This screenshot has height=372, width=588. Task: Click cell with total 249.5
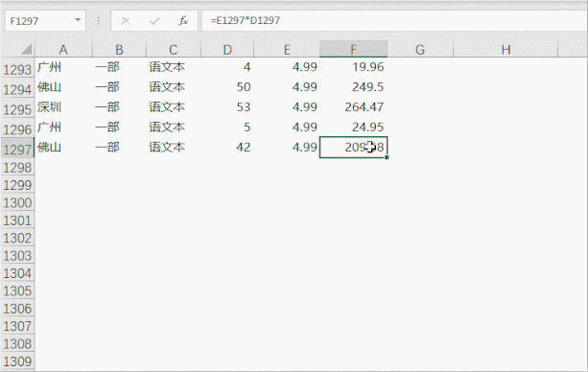353,87
